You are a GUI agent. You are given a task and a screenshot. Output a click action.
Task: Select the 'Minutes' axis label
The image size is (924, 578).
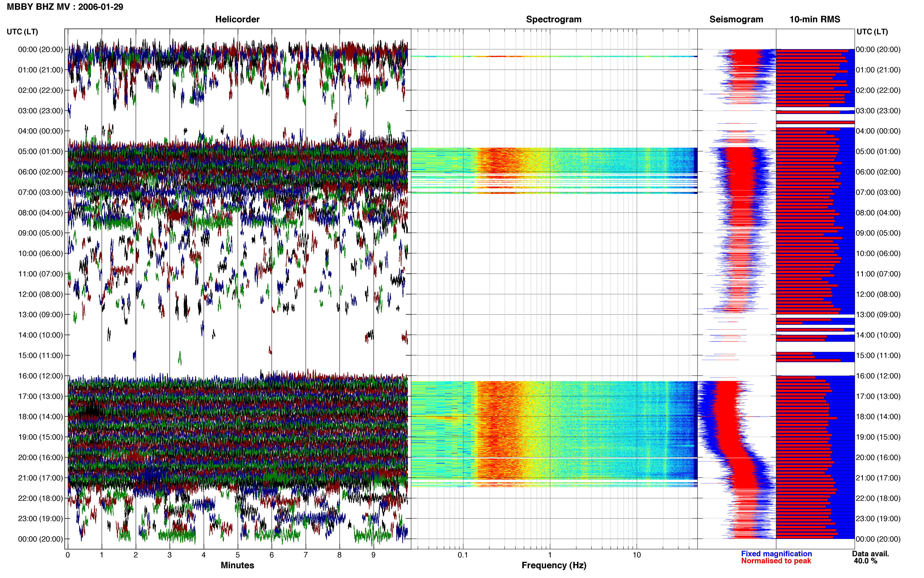point(237,565)
